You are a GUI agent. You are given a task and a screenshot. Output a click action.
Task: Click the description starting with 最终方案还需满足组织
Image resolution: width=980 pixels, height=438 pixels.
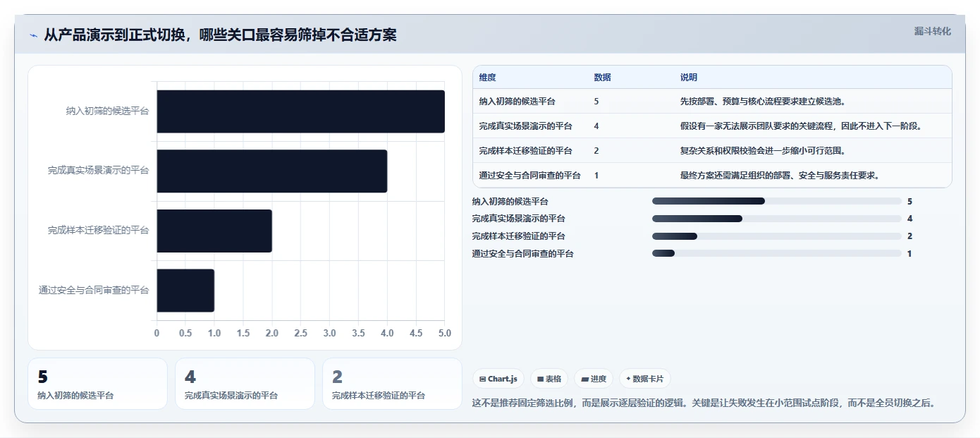point(779,176)
